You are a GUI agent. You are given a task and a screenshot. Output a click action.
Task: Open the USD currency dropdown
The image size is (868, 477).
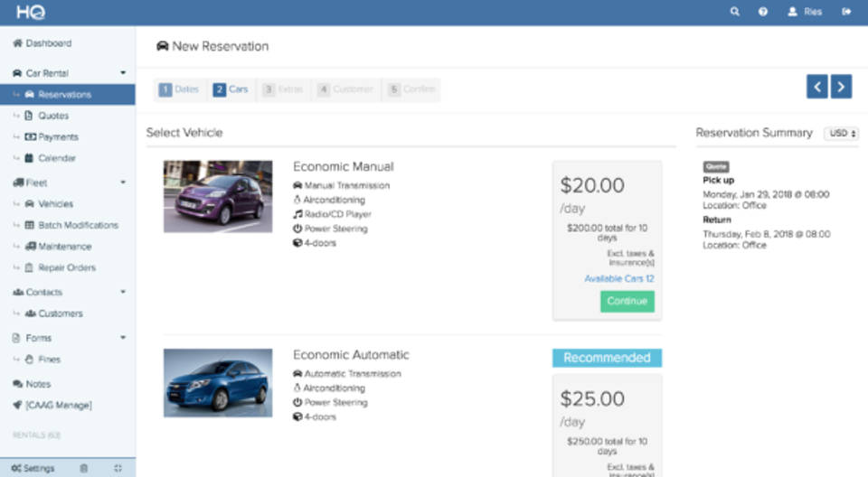click(841, 133)
